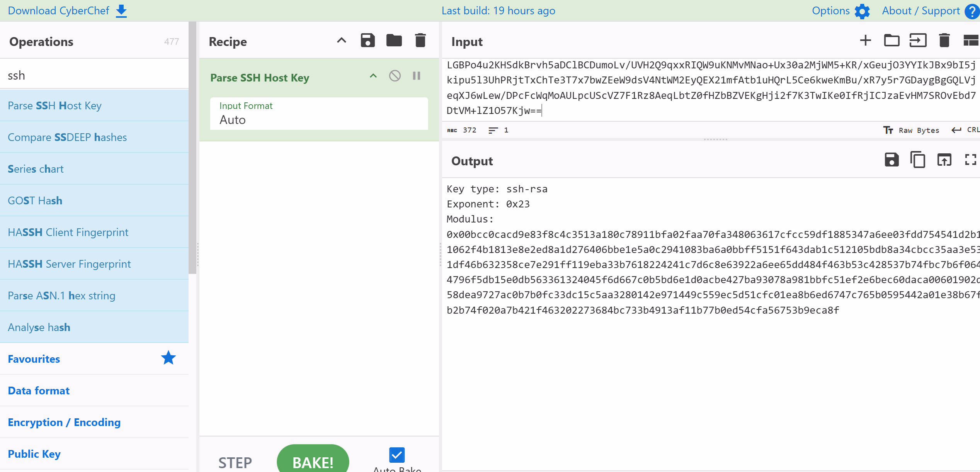Screen dimensions: 980x472
Task: Click the Favourites star icon
Action: click(168, 358)
